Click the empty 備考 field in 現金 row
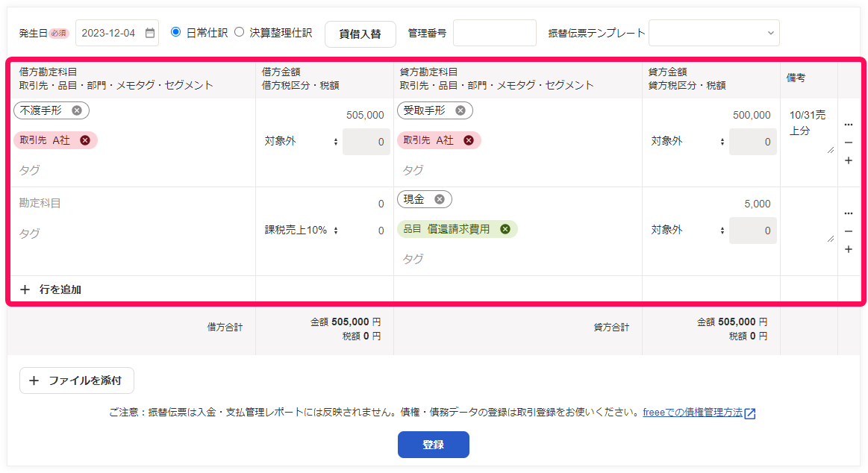 pos(809,218)
